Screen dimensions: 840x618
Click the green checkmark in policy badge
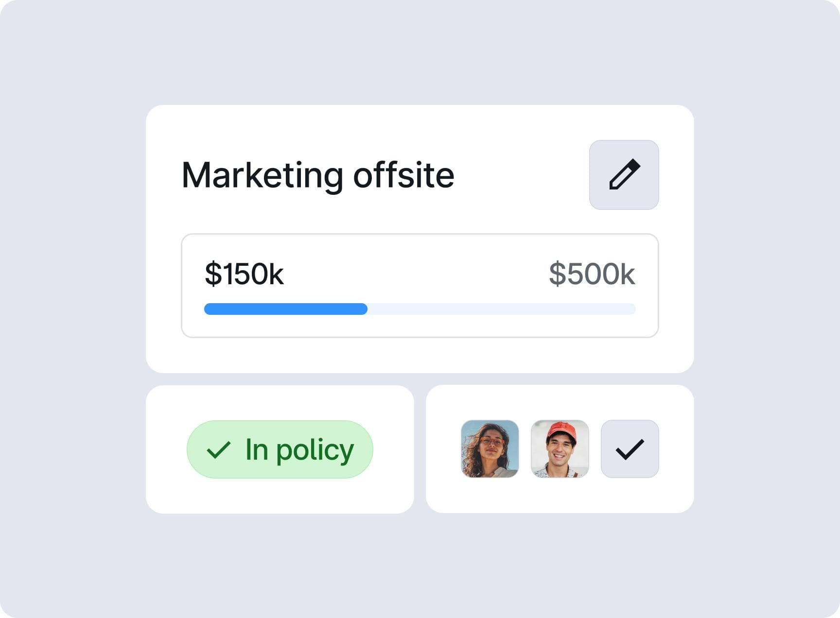coord(218,450)
